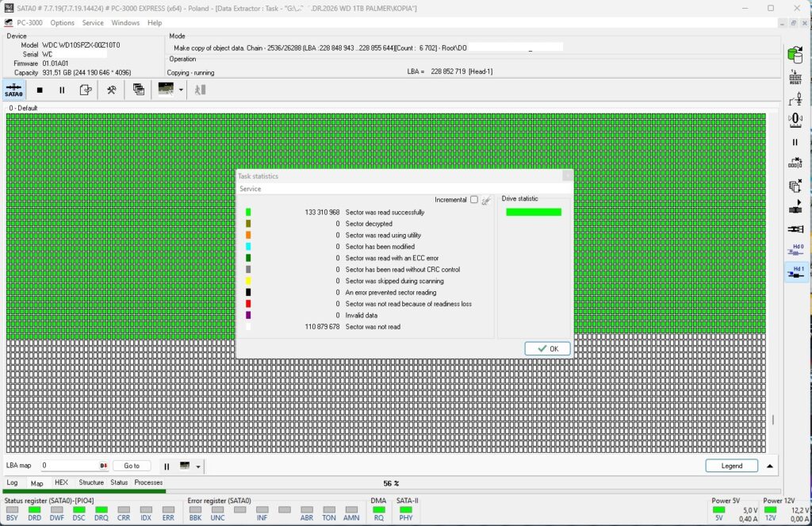Stop the copying task with the stop icon
The width and height of the screenshot is (812, 526).
click(x=40, y=90)
